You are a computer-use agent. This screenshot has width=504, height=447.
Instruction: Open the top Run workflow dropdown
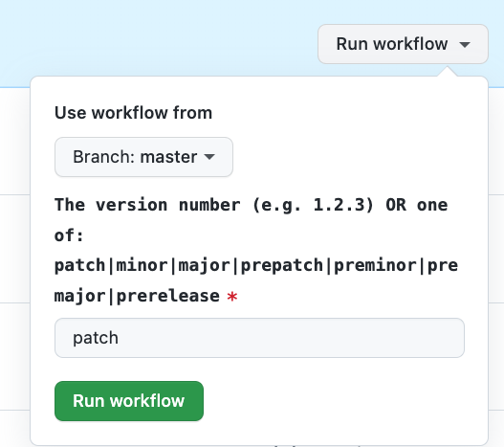(x=403, y=44)
